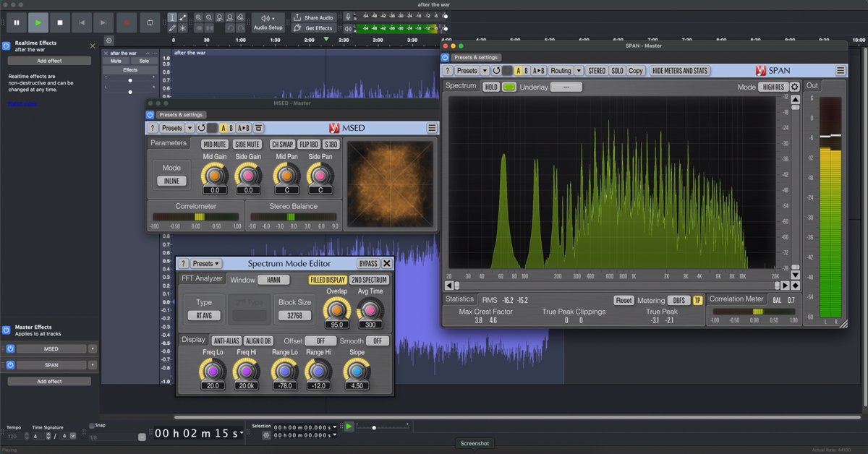Select the Multi-tool asterisk icon
868x454 pixels.
pos(182,28)
